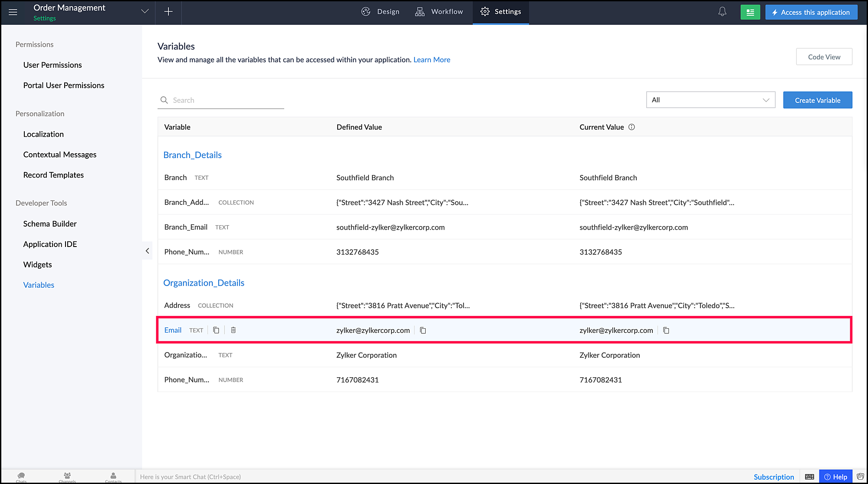The height and width of the screenshot is (484, 868).
Task: Expand the Order Management application dropdown
Action: pos(145,12)
